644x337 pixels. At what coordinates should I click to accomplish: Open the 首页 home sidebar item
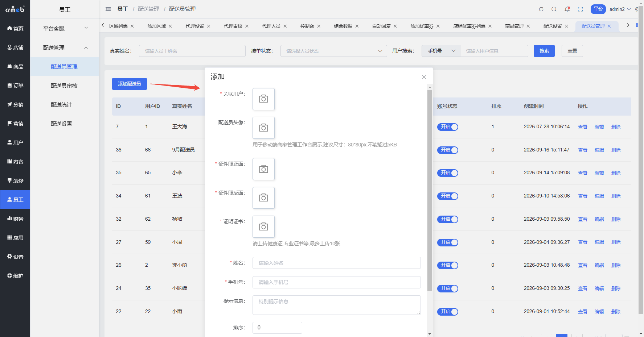[x=15, y=28]
